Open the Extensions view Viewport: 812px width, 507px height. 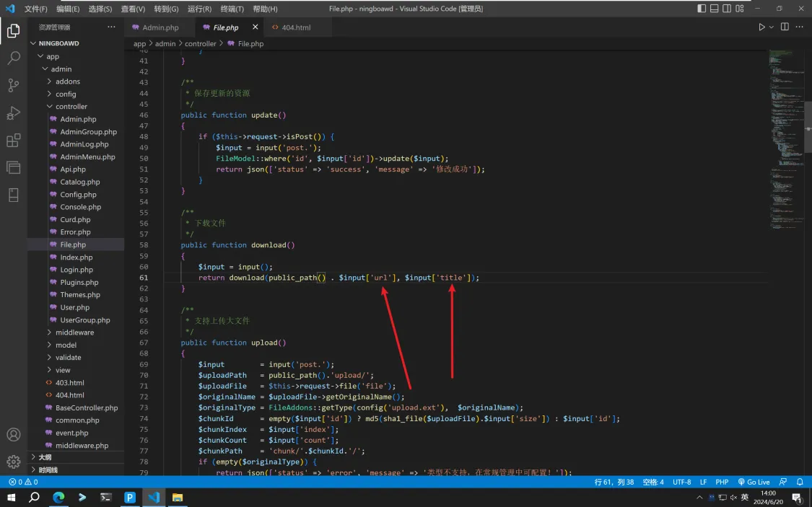(x=14, y=140)
